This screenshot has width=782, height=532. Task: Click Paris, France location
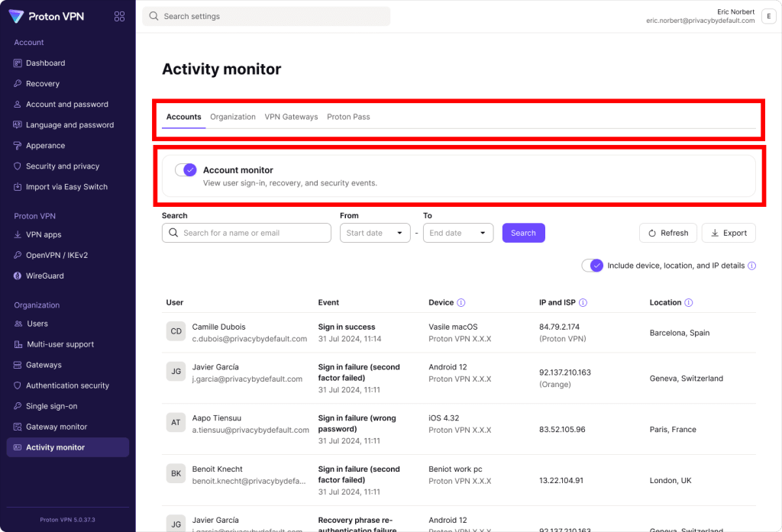(673, 429)
